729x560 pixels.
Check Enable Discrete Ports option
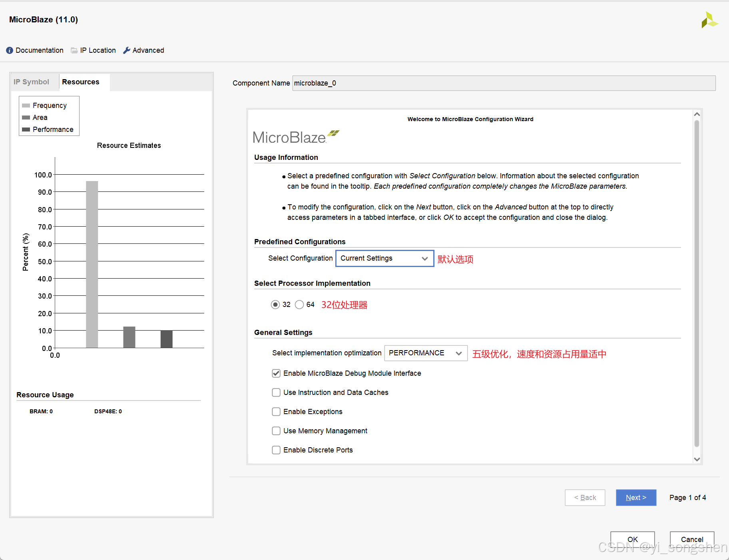point(276,450)
